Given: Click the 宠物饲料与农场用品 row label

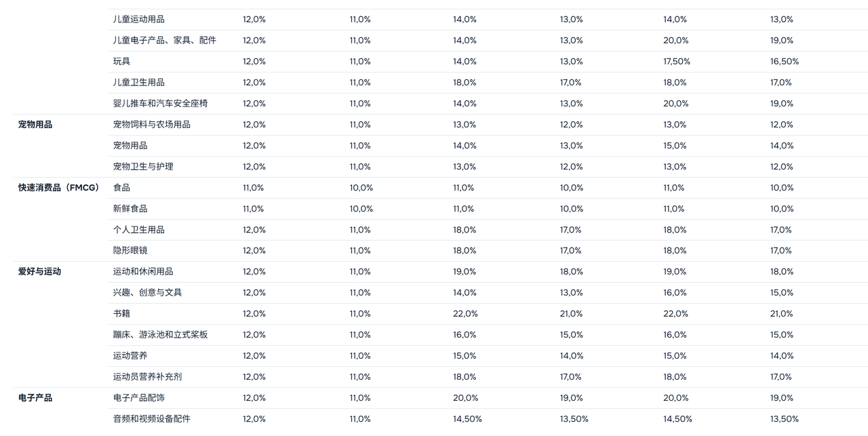Looking at the screenshot, I should click(151, 125).
